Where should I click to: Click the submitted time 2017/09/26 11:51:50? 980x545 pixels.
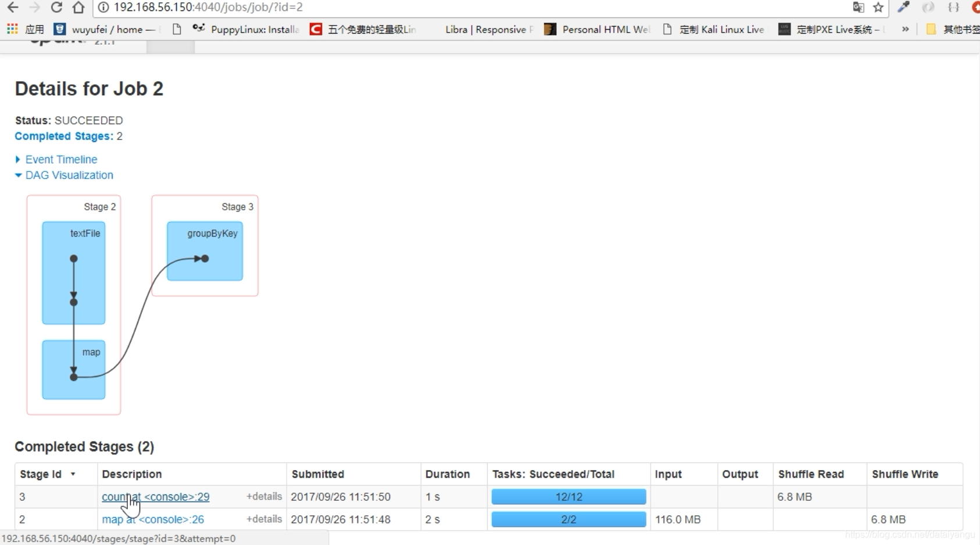tap(341, 497)
